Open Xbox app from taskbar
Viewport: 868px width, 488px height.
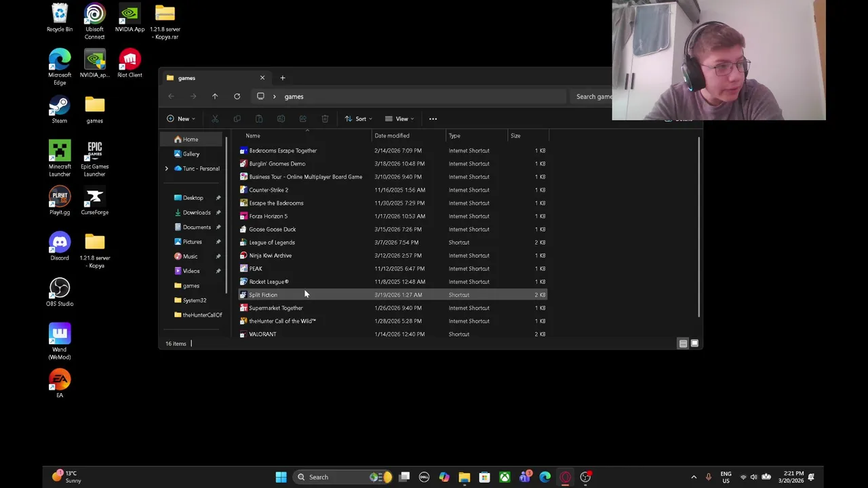tap(505, 477)
